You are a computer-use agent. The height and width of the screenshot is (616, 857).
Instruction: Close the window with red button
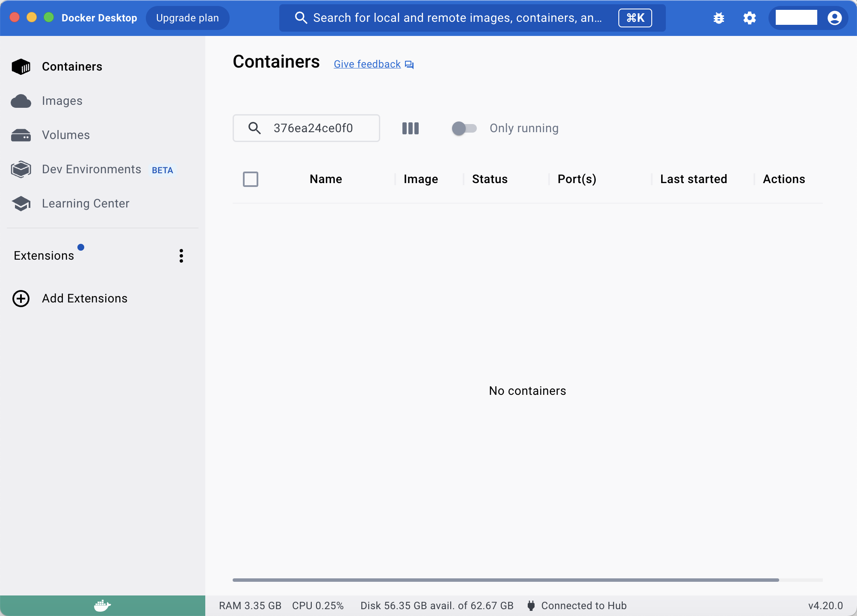coord(15,18)
